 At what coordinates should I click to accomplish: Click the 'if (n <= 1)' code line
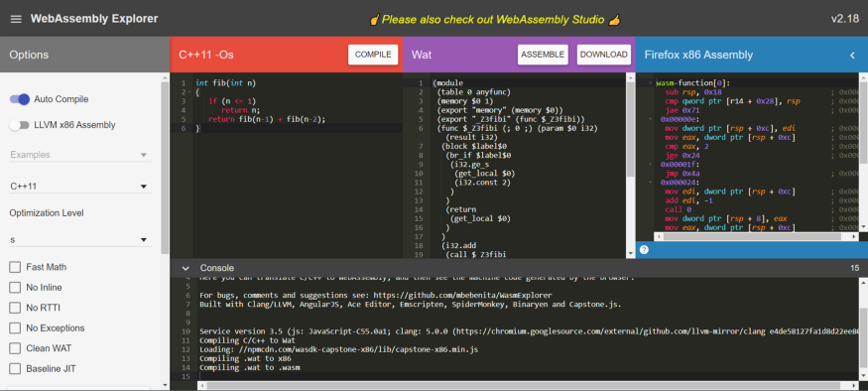[232, 101]
